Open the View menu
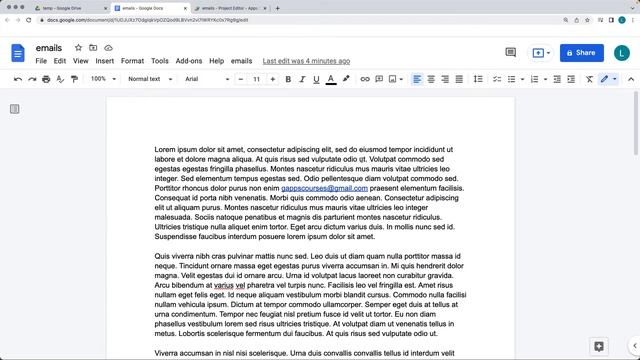Viewport: 640px width, 360px height. (80, 61)
